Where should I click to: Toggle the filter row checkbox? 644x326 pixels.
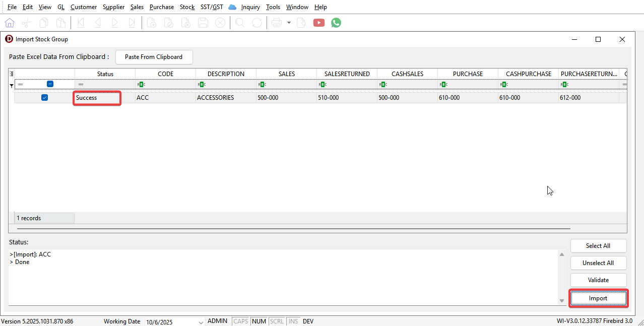50,84
